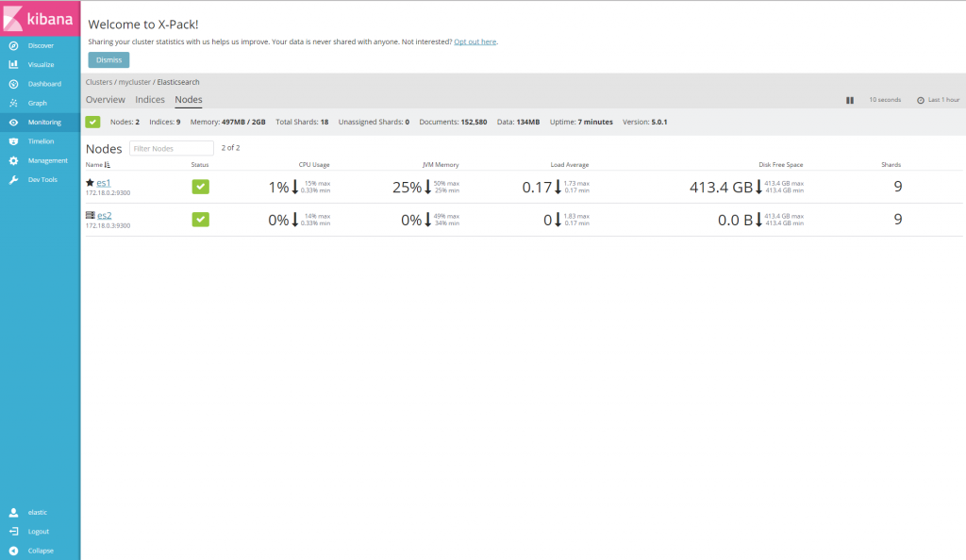Screen dimensions: 966x560
Task: Click the Memory: 497MB / 2GB stat
Action: point(228,122)
